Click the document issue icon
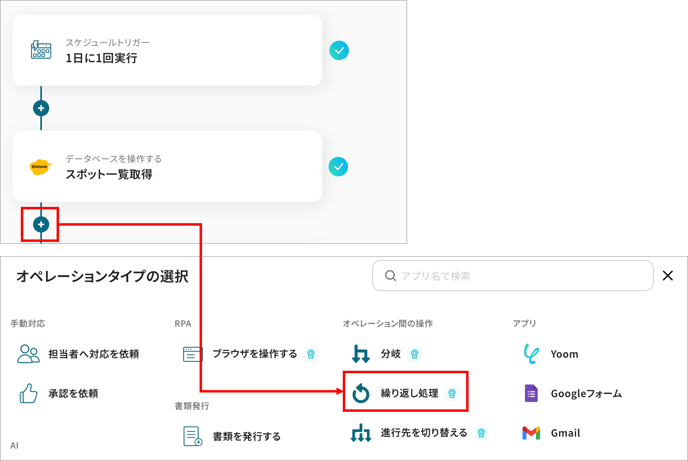The height and width of the screenshot is (461, 688). tap(193, 436)
